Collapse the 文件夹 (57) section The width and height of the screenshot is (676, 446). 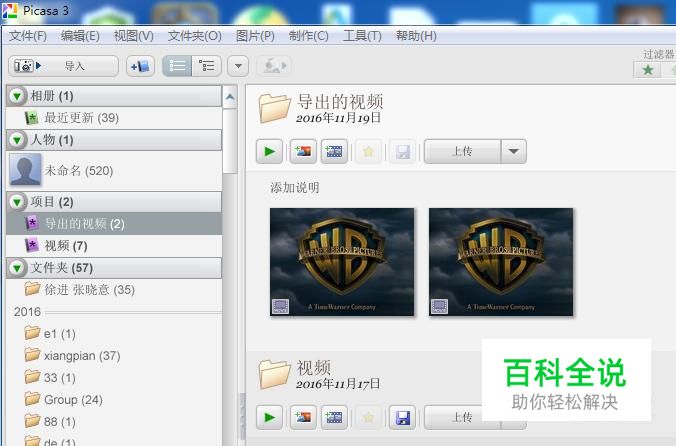(x=17, y=268)
